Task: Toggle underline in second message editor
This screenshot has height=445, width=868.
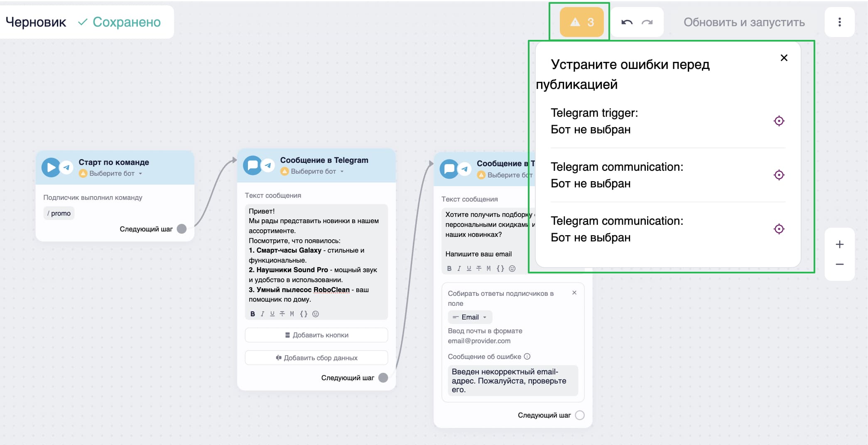Action: coord(469,269)
